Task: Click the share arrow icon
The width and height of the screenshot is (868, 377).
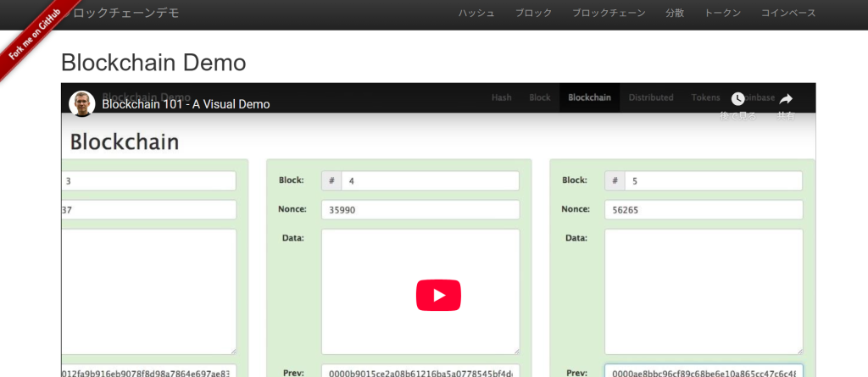Action: click(786, 99)
